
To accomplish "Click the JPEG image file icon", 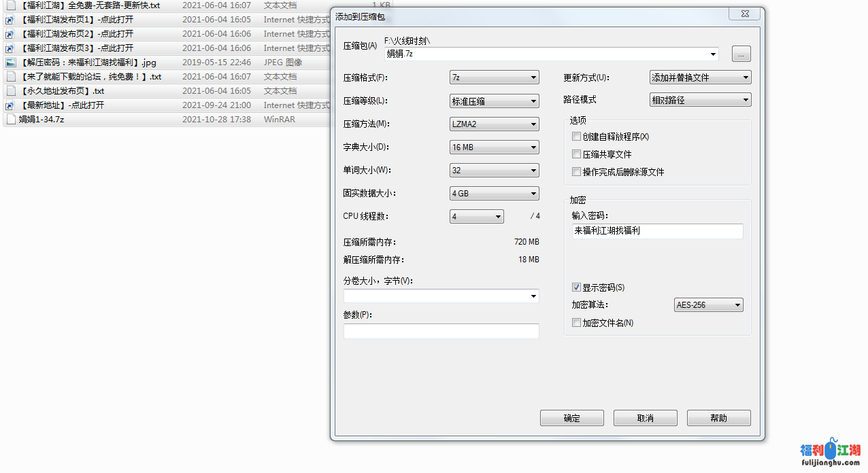I will click(11, 63).
